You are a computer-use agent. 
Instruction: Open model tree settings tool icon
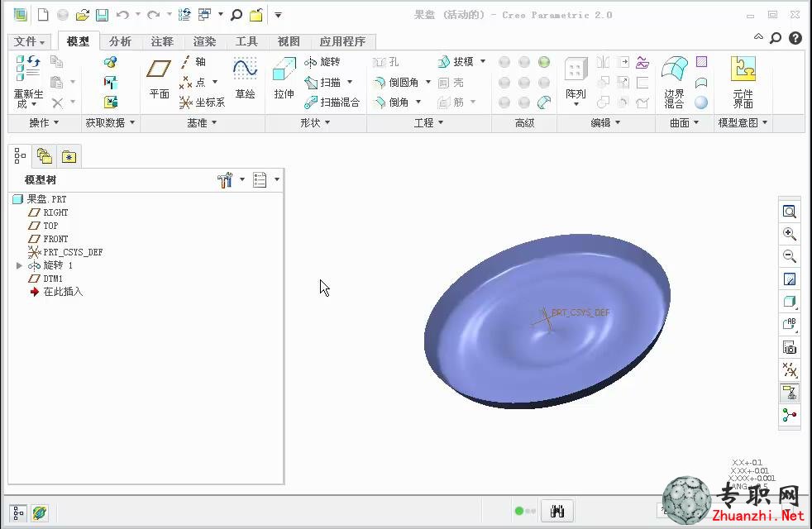point(225,179)
